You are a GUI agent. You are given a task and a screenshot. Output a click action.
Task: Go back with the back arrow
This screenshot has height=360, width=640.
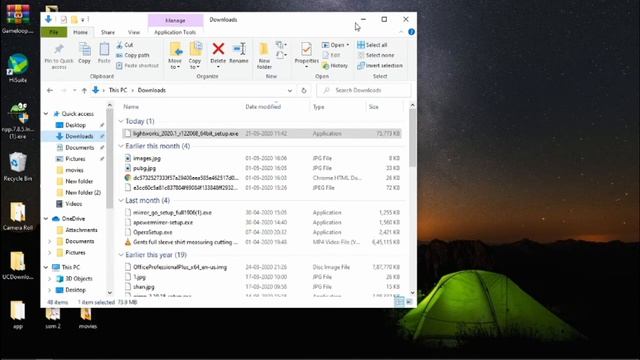click(x=50, y=90)
